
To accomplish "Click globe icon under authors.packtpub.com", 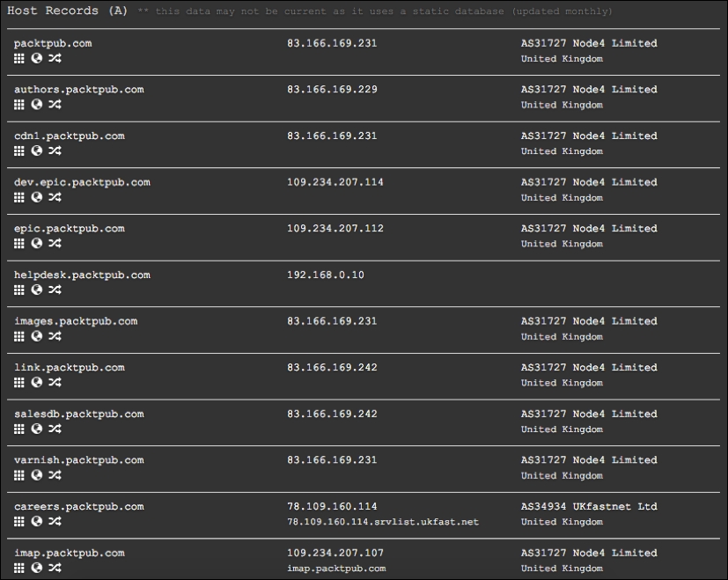I will 37,105.
